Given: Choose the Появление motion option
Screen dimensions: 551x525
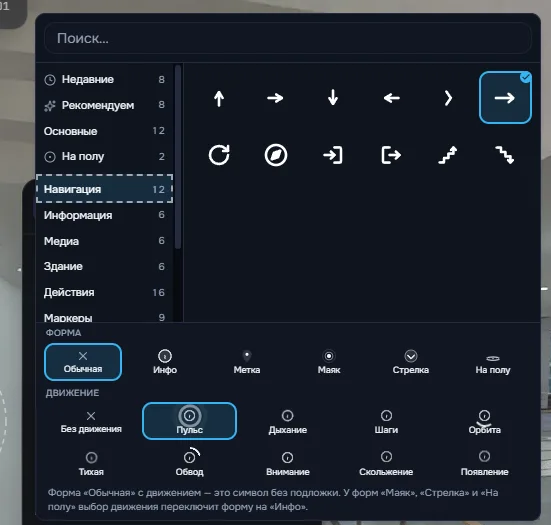Looking at the screenshot, I should (x=485, y=463).
